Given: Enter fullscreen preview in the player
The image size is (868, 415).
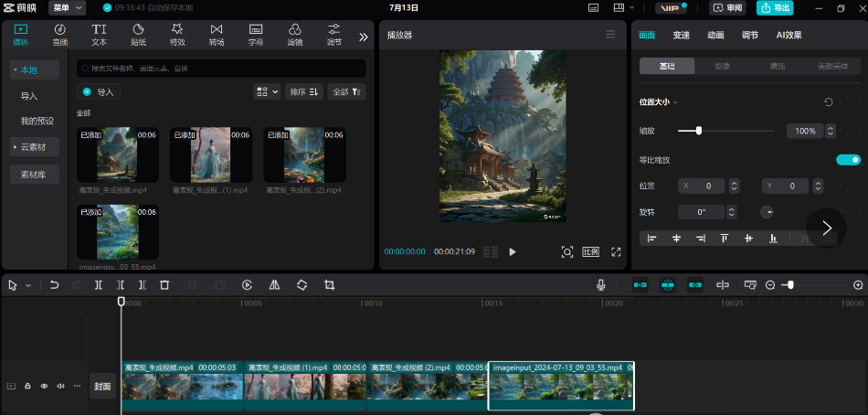Looking at the screenshot, I should pyautogui.click(x=616, y=251).
